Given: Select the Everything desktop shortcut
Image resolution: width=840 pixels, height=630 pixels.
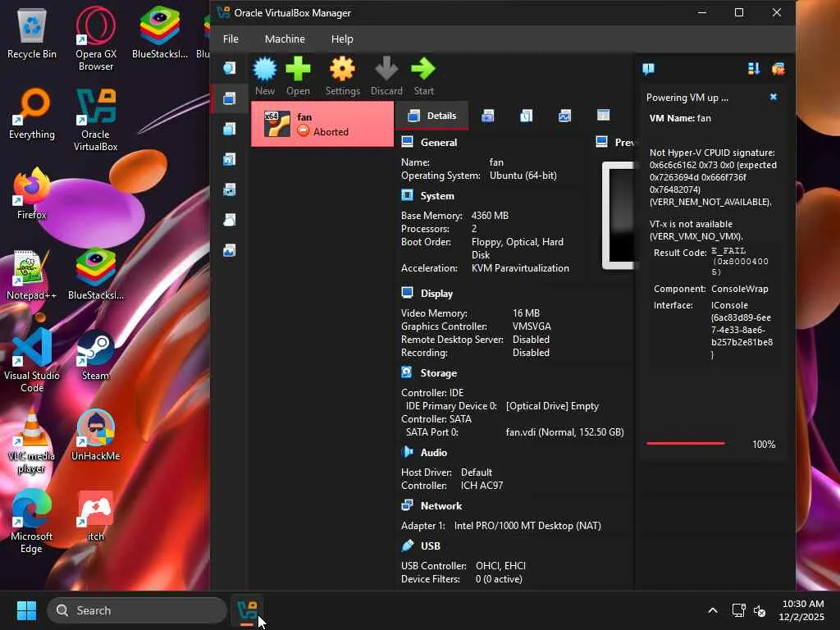Looking at the screenshot, I should click(x=32, y=113).
